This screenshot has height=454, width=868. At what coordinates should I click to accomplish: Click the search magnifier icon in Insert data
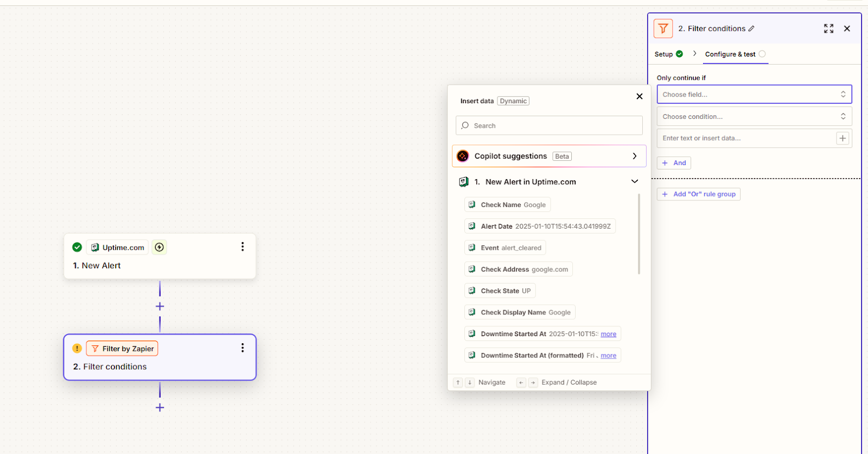465,125
